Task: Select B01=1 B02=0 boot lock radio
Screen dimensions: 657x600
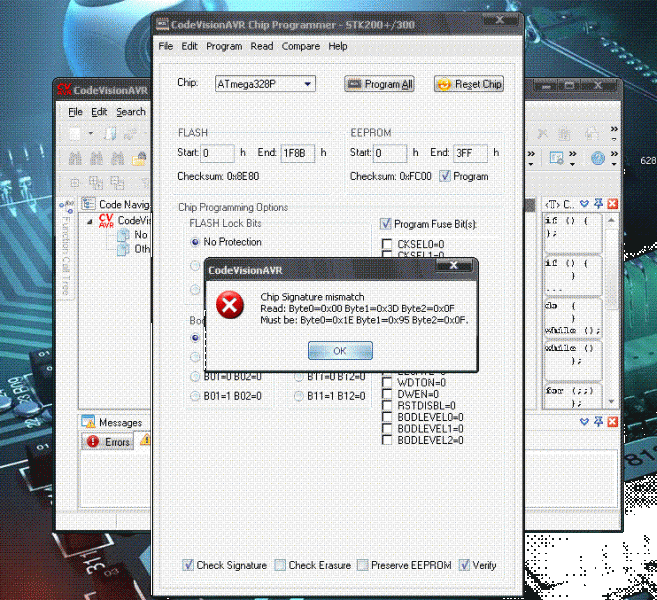Action: (x=195, y=396)
